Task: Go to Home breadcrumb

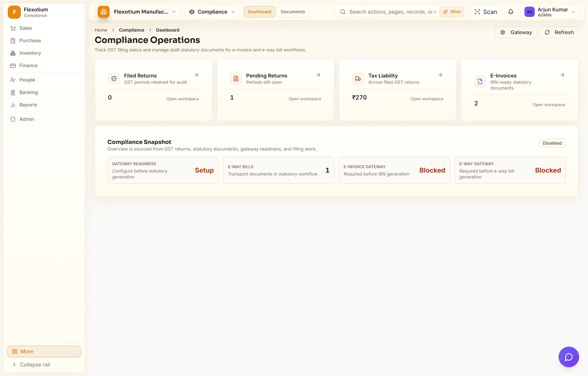Action: pos(101,30)
